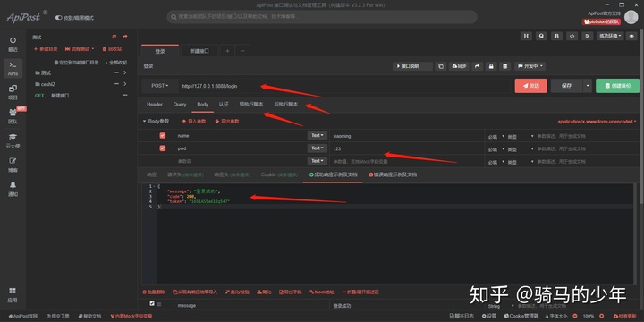Click the 同步 cloud sync button
Viewport: 644px width, 322px height.
pyautogui.click(x=459, y=66)
